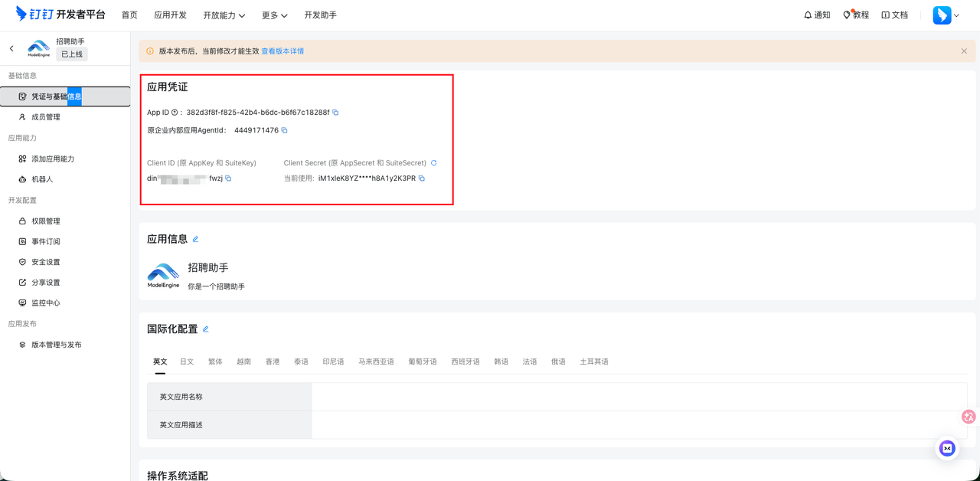Switch to 土耳其语 language tab

(594, 362)
